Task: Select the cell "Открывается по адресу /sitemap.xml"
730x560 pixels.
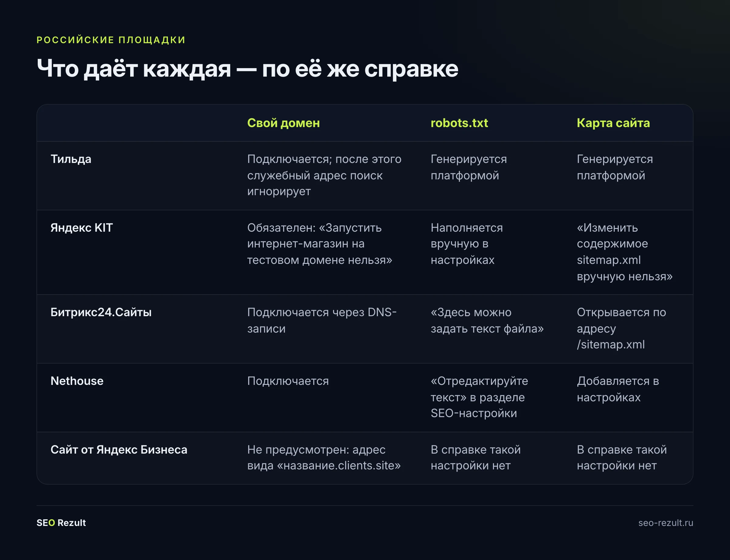Action: [x=622, y=328]
